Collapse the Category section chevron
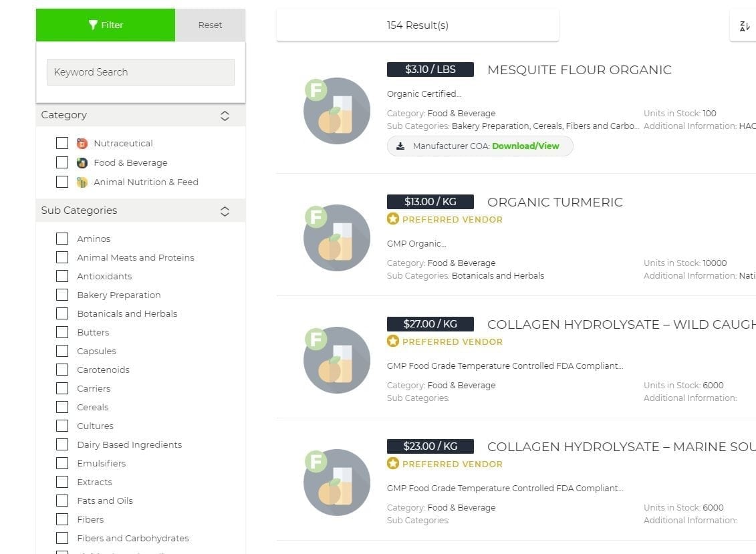Image resolution: width=756 pixels, height=554 pixels. click(225, 116)
